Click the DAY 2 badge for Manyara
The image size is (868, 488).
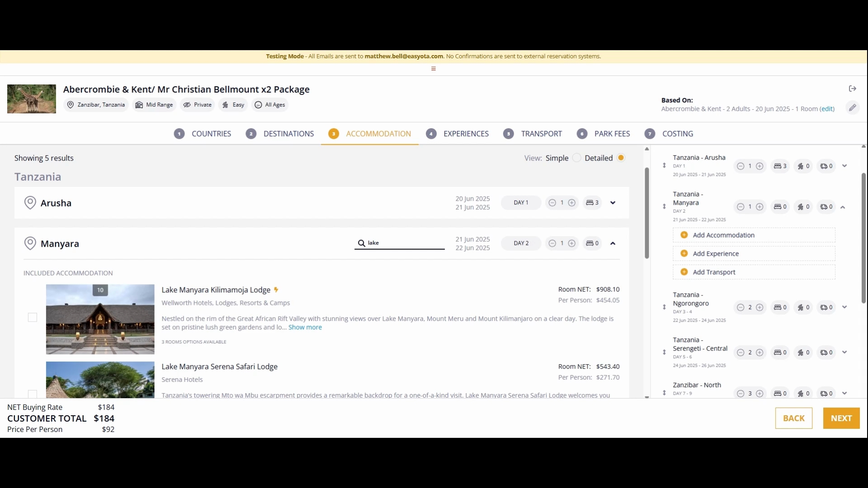click(521, 244)
